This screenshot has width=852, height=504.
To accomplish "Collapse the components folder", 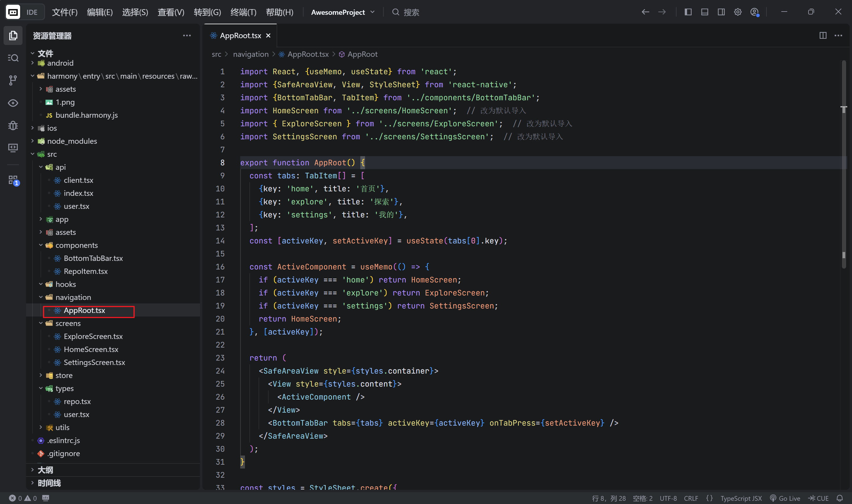I will click(x=41, y=245).
